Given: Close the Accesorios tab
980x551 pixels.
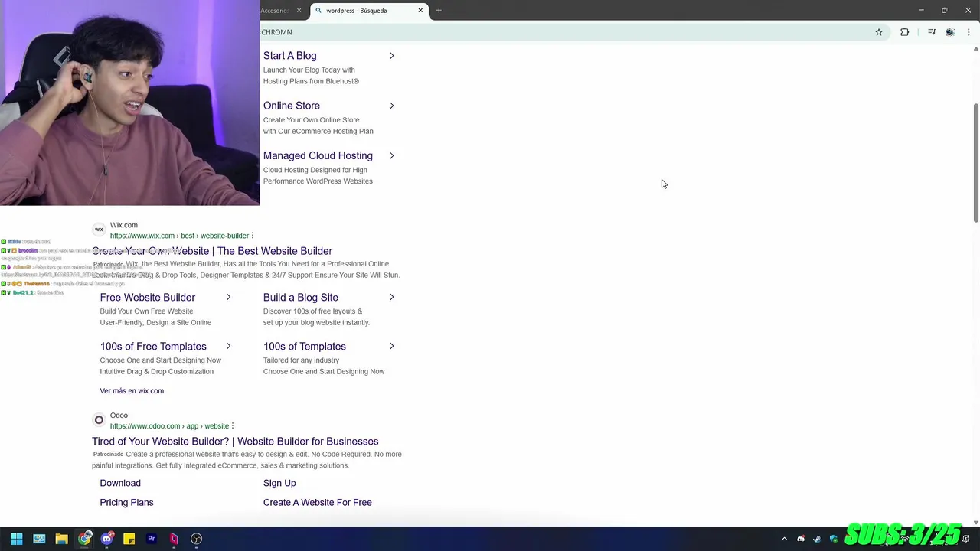Looking at the screenshot, I should [x=299, y=11].
